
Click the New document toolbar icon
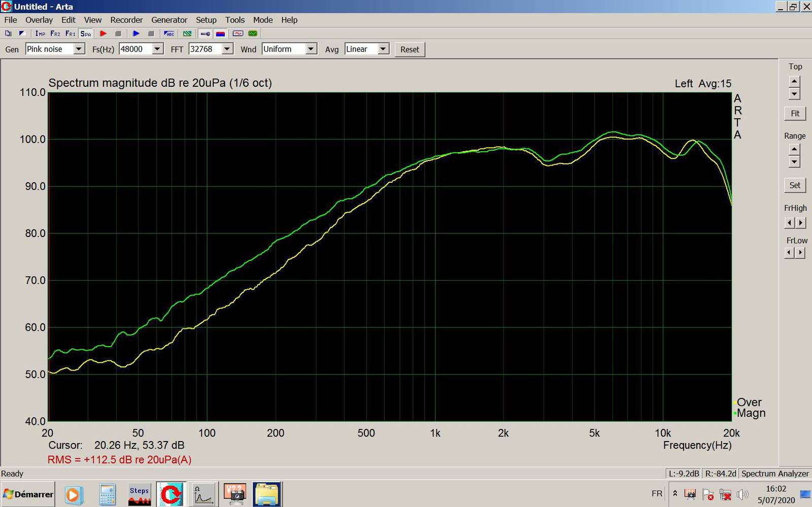(x=8, y=33)
